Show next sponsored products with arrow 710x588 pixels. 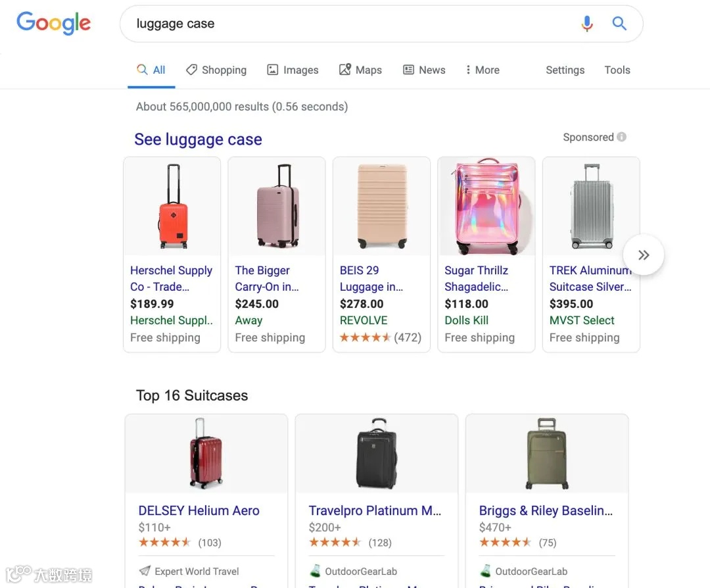click(x=644, y=255)
